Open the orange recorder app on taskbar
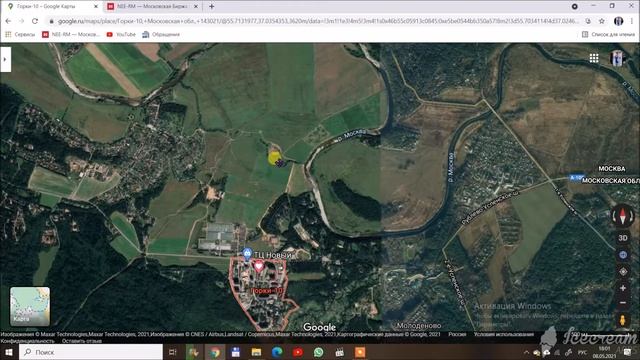The width and height of the screenshot is (640, 360). (360, 352)
